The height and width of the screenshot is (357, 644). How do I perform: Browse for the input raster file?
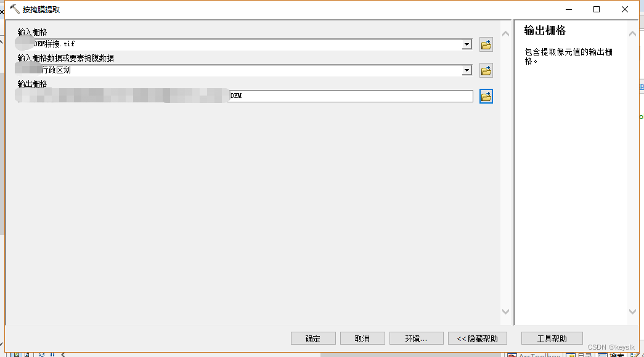[x=486, y=44]
